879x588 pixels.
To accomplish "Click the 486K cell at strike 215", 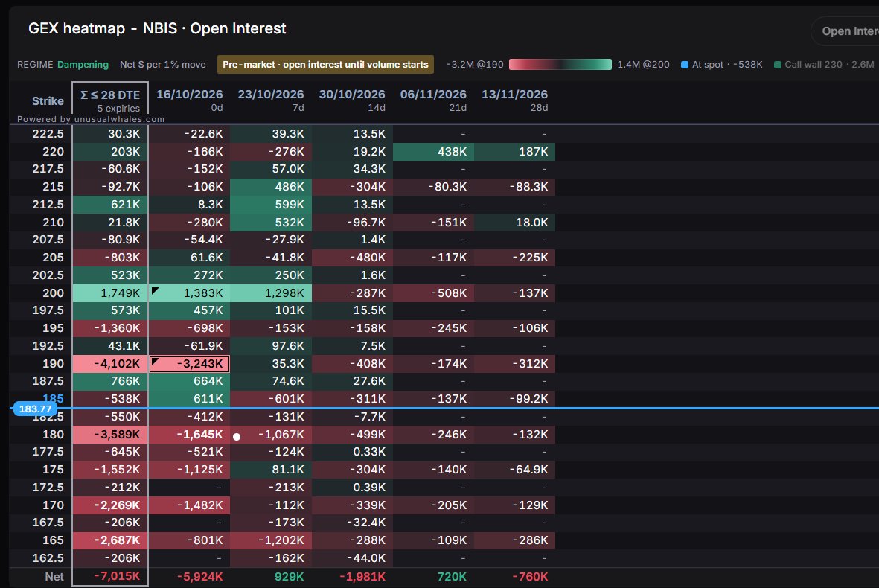I will click(271, 187).
